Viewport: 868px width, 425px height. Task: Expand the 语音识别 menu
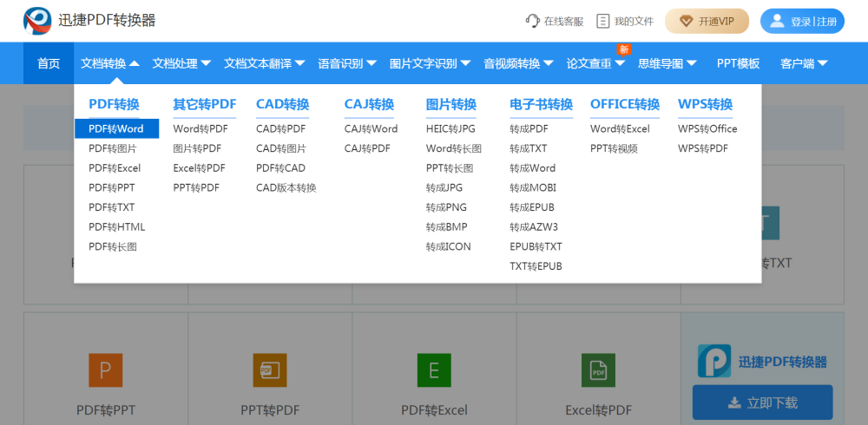coord(347,63)
